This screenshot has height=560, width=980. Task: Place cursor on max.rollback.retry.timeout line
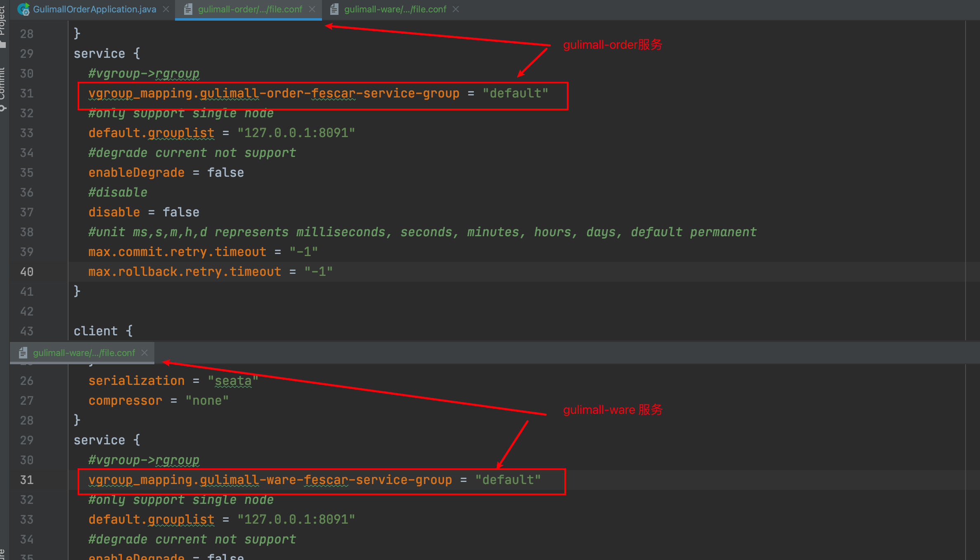(x=211, y=272)
